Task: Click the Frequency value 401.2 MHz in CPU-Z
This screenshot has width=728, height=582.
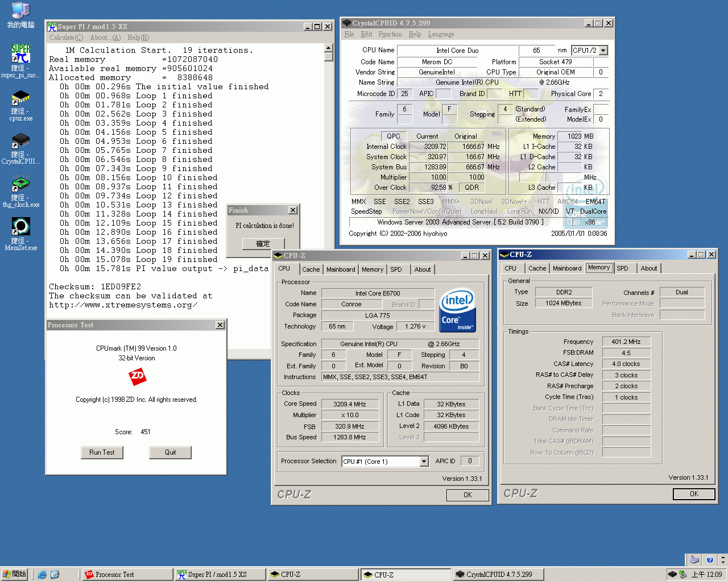Action: (x=626, y=342)
